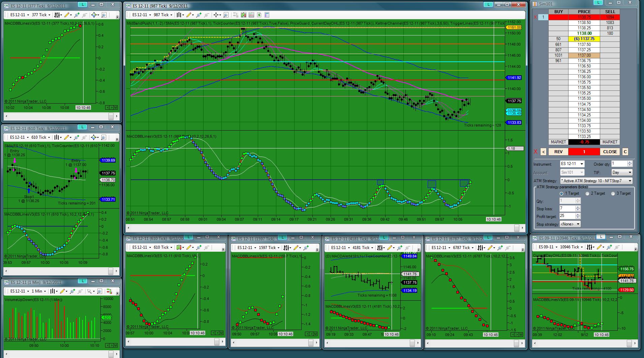Image resolution: width=644 pixels, height=358 pixels.
Task: Open ES 12-11 instrument selector in 987 Tick toolbar
Action: (142, 15)
